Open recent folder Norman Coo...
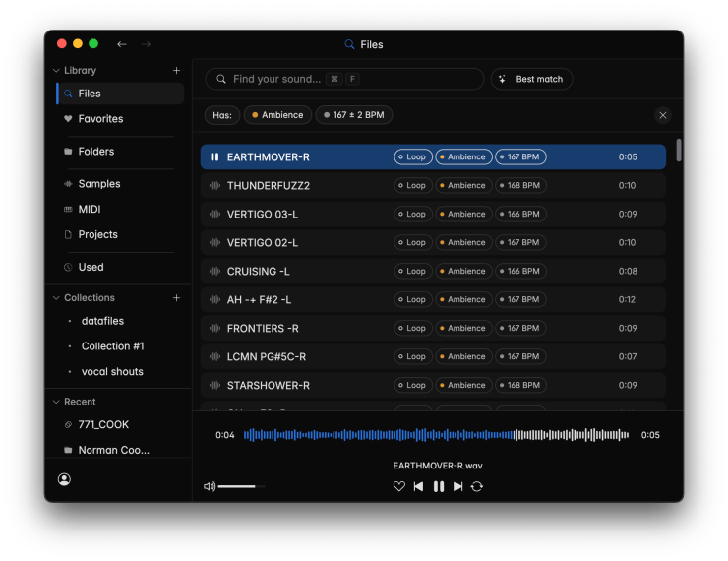Screen dimensions: 728x561 [113, 450]
